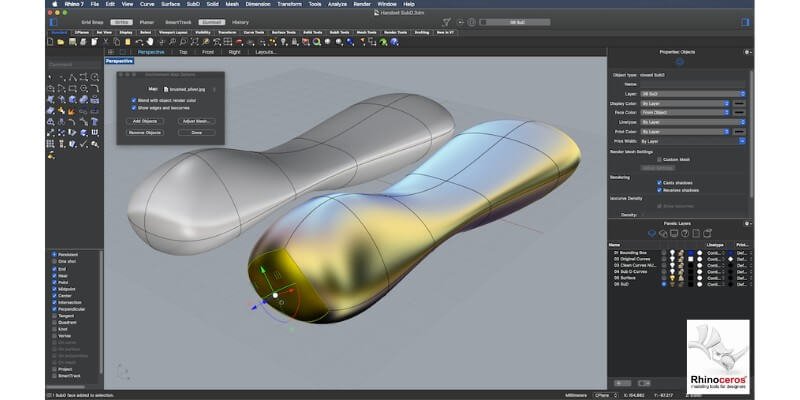
Task: Click the Add Objects button
Action: click(145, 121)
